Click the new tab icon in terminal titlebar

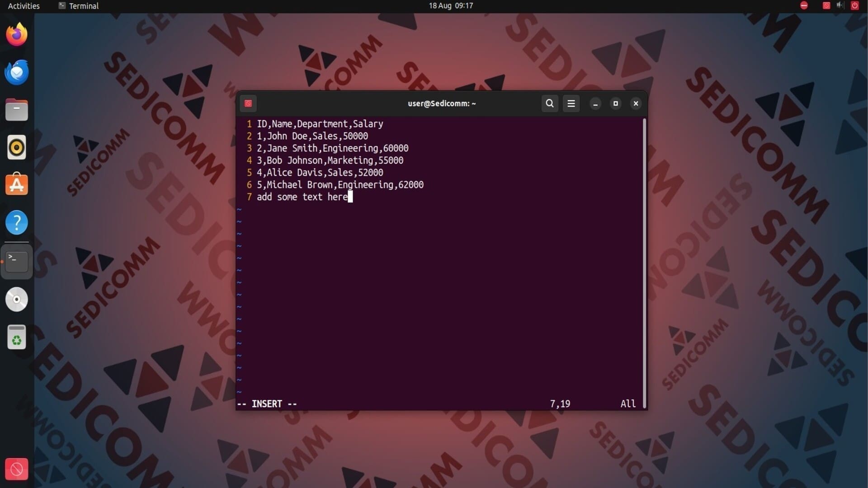pos(248,103)
